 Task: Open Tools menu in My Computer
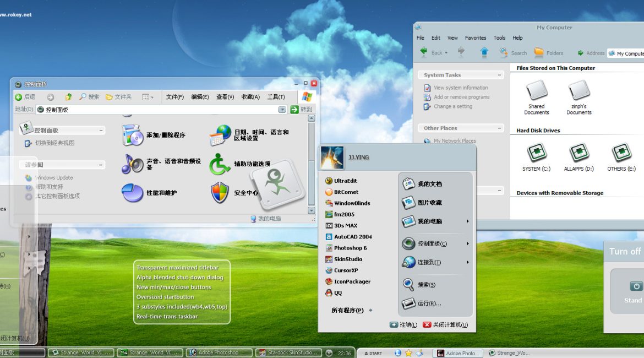pos(499,38)
